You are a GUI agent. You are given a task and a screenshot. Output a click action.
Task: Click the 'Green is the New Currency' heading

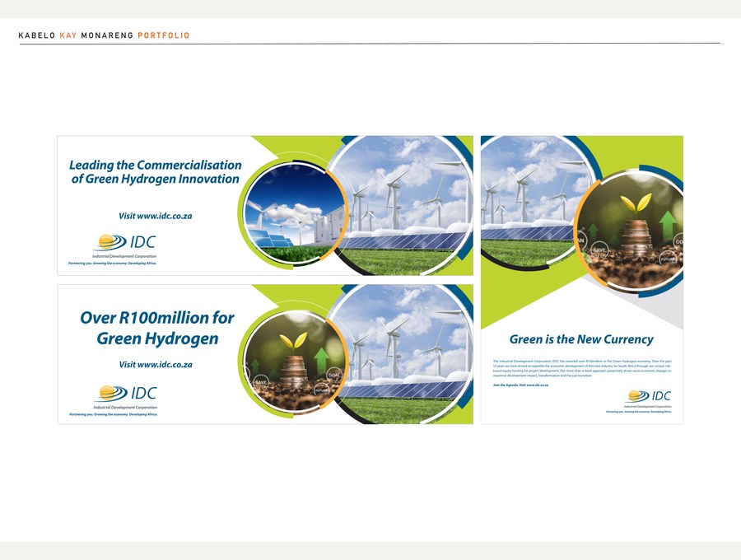581,339
